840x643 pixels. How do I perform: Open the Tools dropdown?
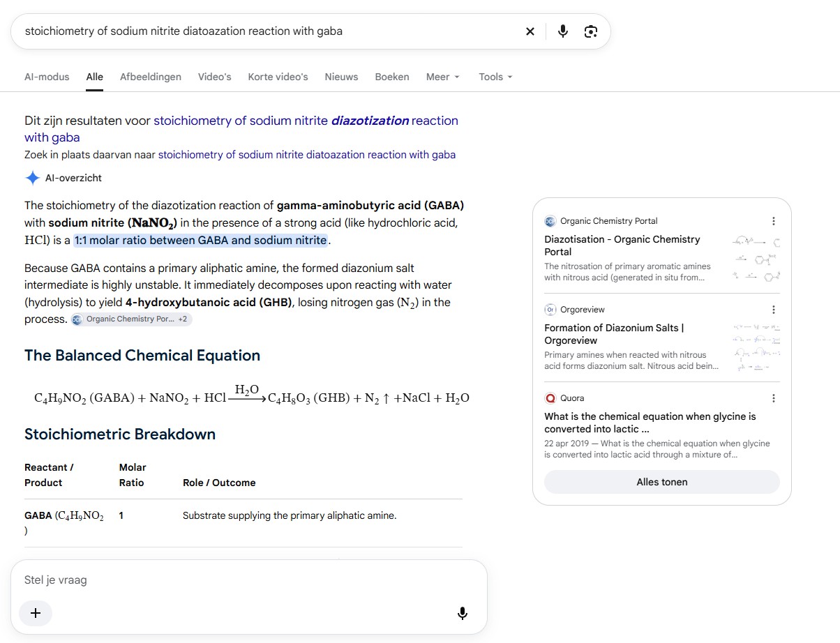495,77
